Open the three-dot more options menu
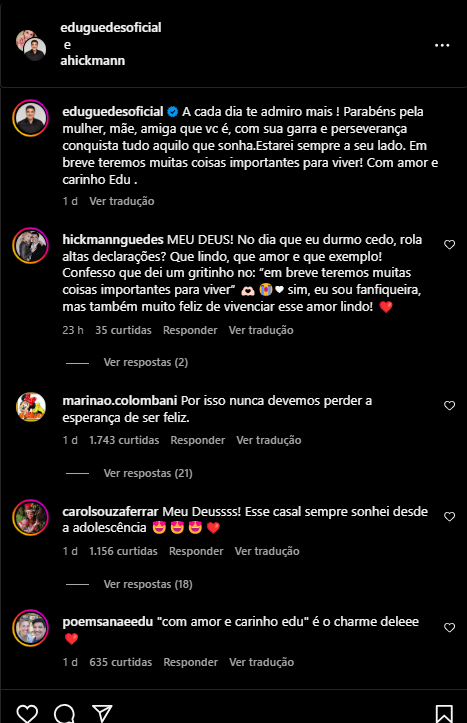Viewport: 467px width, 723px height. tap(442, 45)
